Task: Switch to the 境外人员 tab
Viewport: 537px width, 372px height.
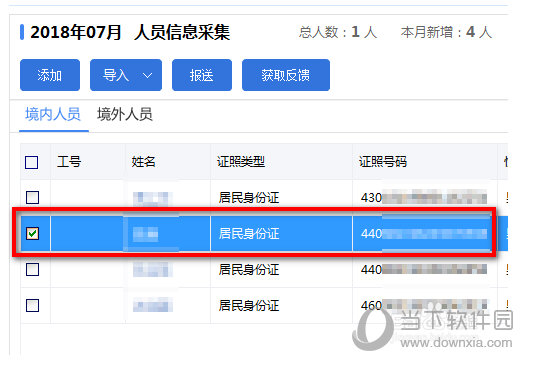Action: click(125, 114)
